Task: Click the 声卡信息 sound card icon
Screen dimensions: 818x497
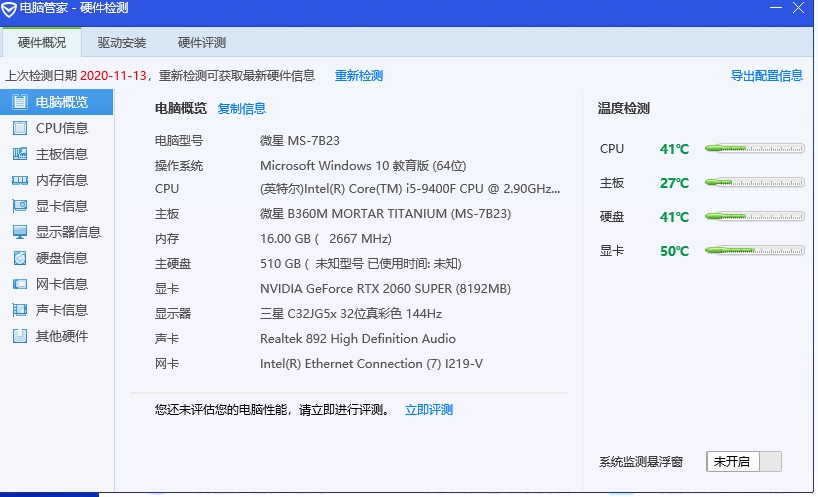Action: [x=19, y=310]
